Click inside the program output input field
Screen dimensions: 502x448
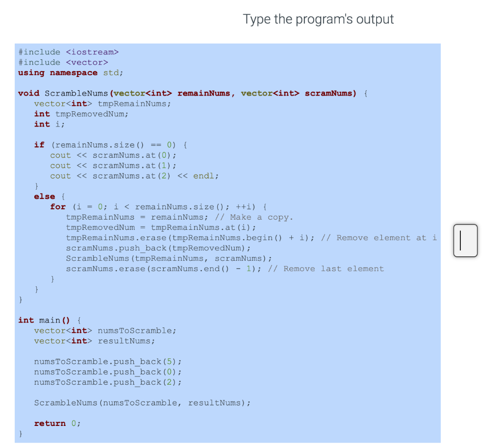click(x=465, y=240)
